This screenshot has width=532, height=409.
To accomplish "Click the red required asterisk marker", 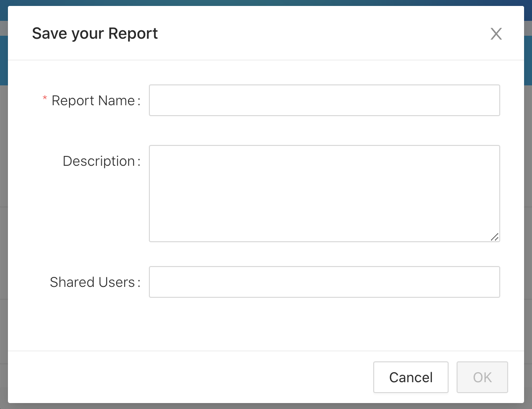I will 45,100.
